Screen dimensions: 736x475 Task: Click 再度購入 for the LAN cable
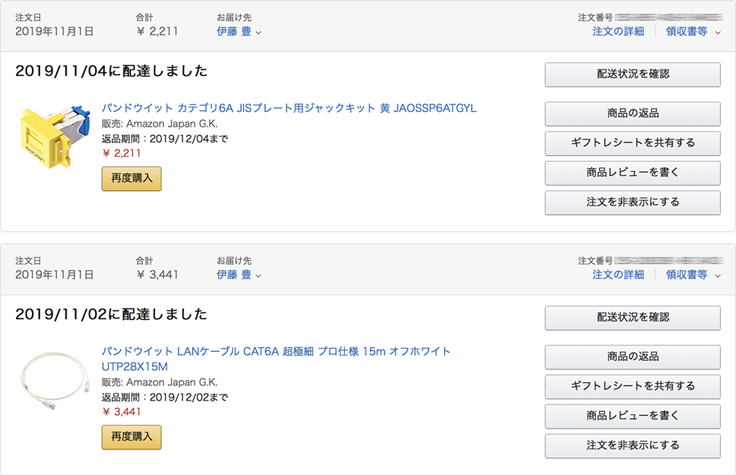(x=131, y=437)
